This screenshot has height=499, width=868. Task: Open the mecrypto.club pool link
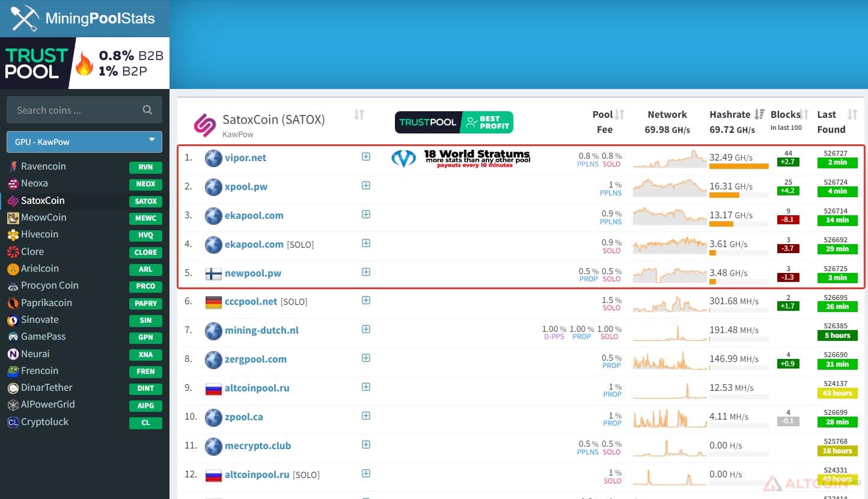258,445
